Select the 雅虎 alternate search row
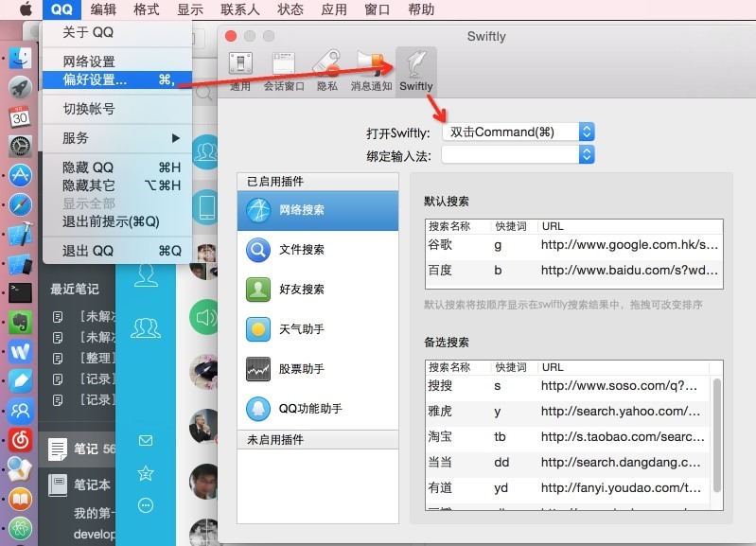Image resolution: width=756 pixels, height=546 pixels. pyautogui.click(x=568, y=412)
